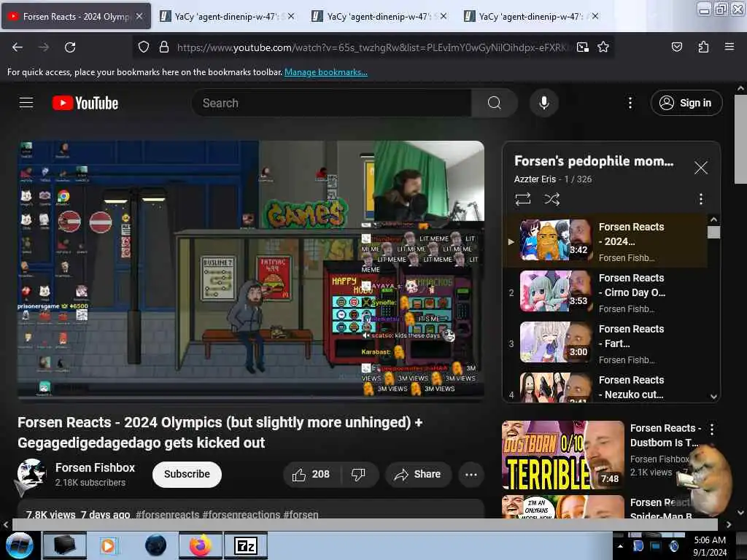Open Firefox application menu
This screenshot has height=560, width=747.
729,47
